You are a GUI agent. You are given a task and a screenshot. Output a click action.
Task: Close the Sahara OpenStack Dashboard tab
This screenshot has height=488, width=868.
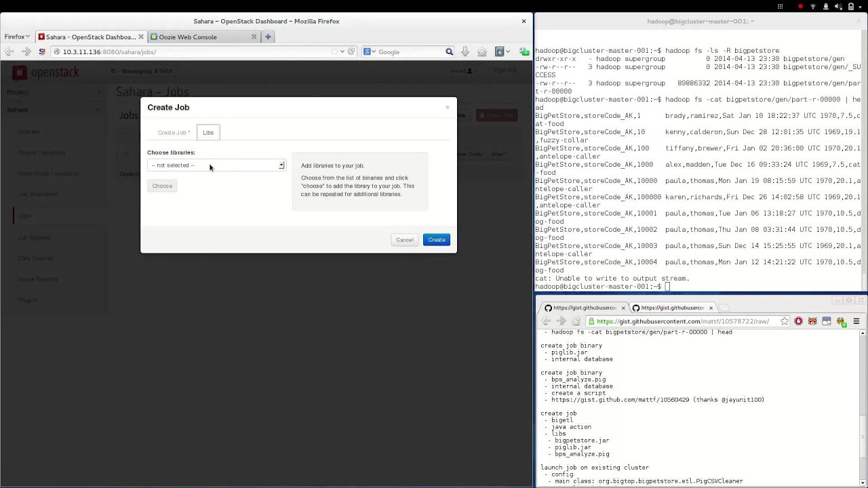(140, 37)
